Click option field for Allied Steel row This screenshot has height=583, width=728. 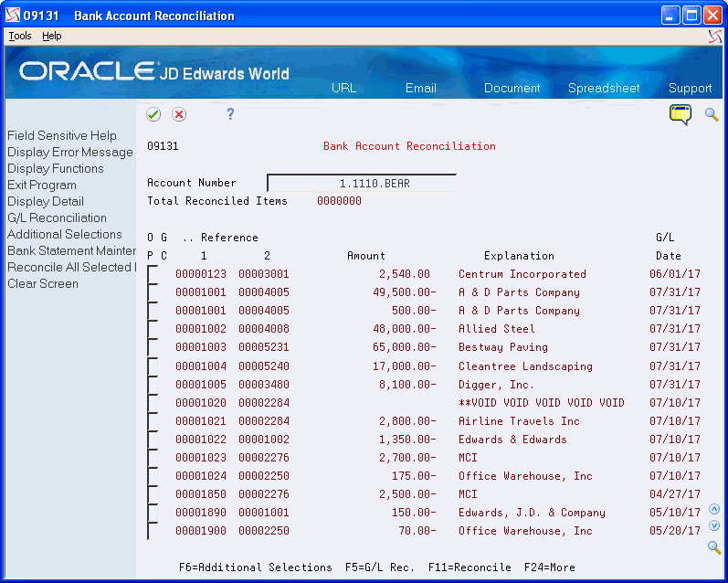click(x=153, y=329)
